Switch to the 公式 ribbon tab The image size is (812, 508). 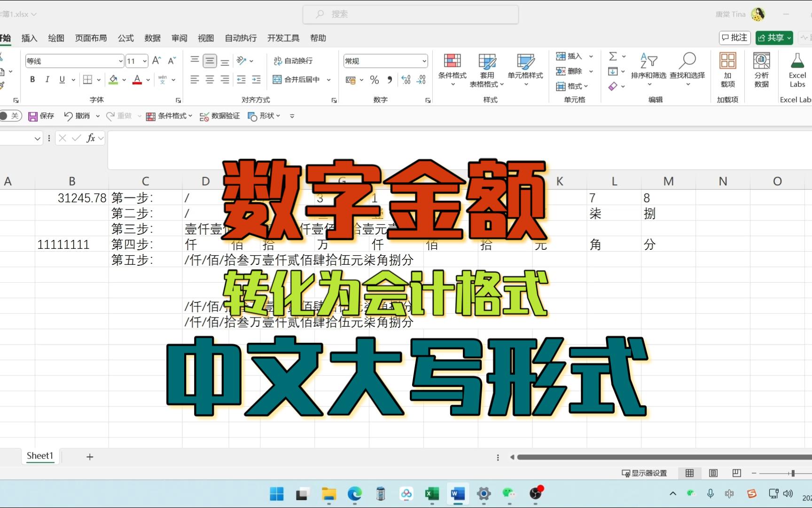click(x=125, y=38)
